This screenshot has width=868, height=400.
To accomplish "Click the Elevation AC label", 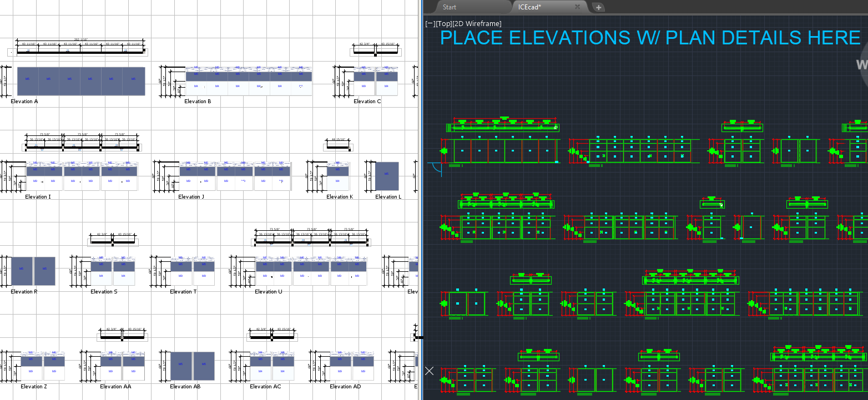I will pos(265,387).
